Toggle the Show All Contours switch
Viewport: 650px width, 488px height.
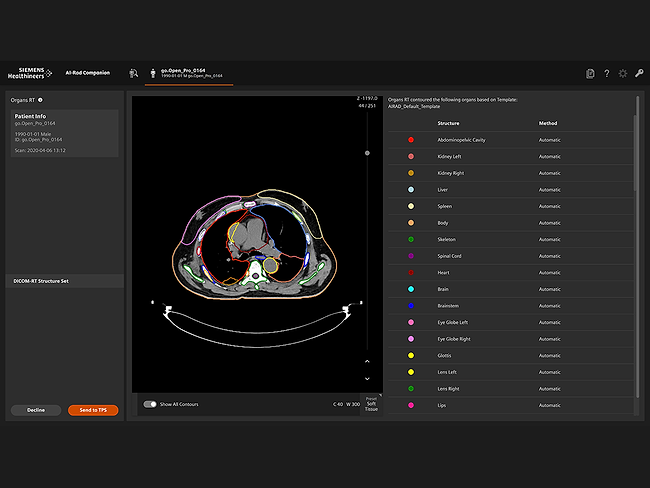150,404
